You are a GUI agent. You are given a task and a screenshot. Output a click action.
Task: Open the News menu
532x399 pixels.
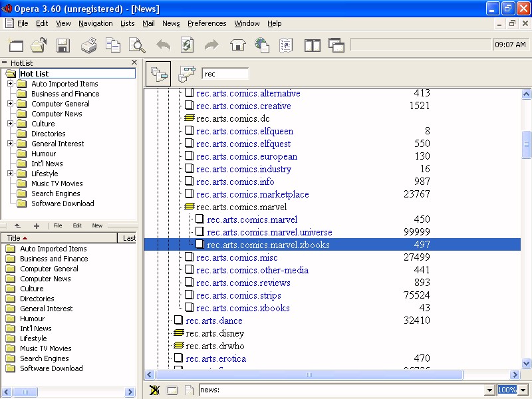point(171,23)
